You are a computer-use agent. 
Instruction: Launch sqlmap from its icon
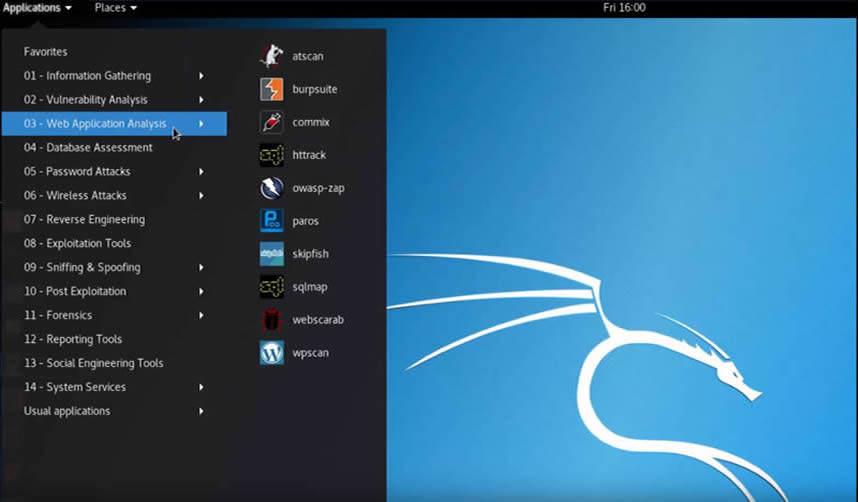click(271, 287)
